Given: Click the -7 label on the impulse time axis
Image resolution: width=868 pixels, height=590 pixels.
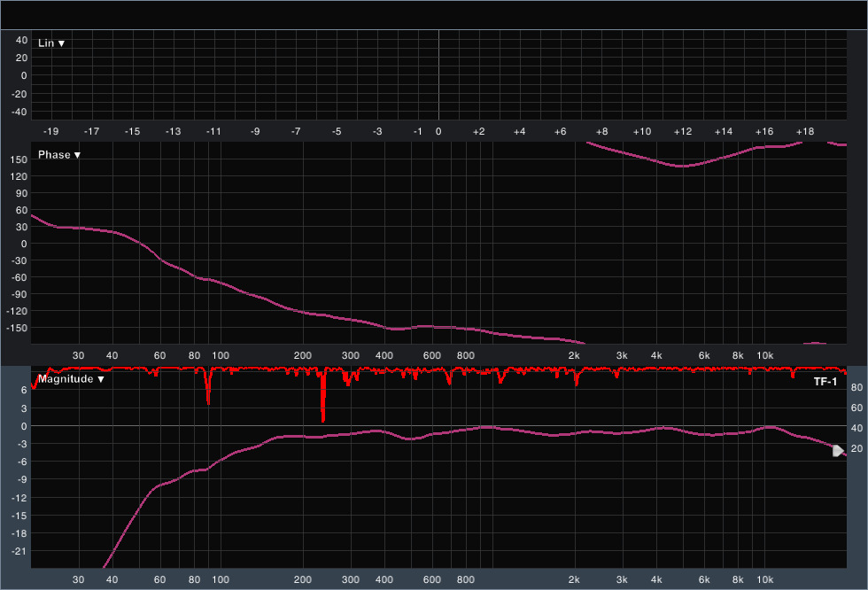Looking at the screenshot, I should pyautogui.click(x=296, y=132).
